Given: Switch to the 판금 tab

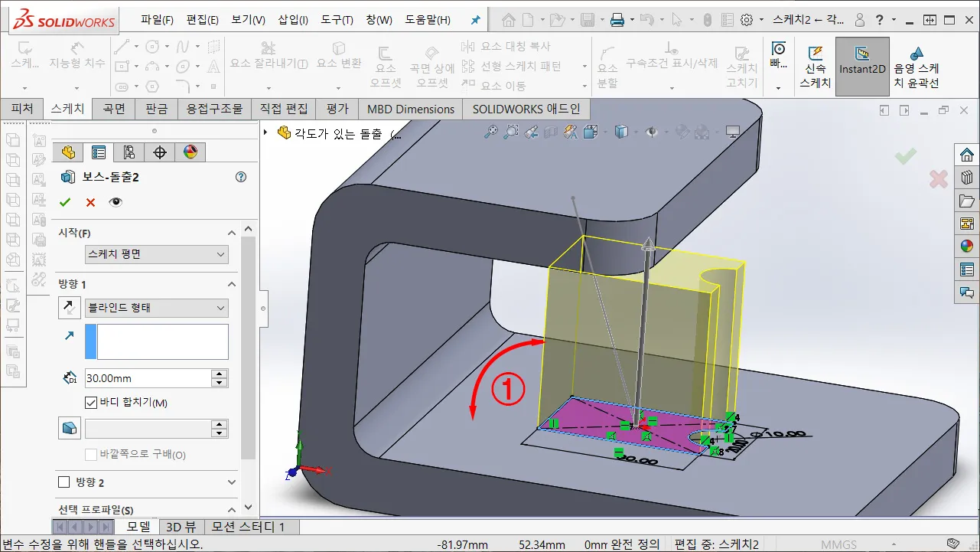Looking at the screenshot, I should (156, 109).
